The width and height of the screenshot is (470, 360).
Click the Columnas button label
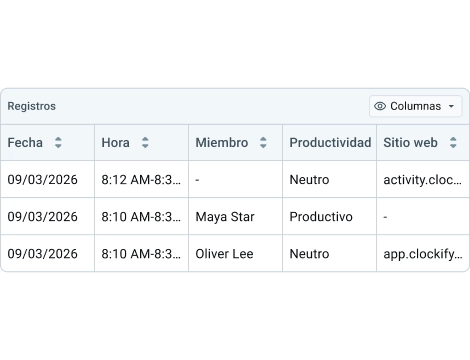click(415, 106)
